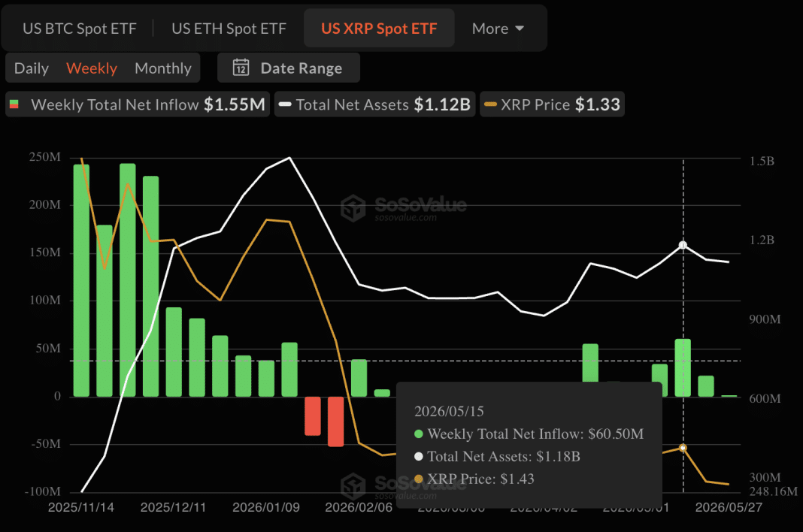Click the orange marker on XRP price line
This screenshot has width=803, height=532.
[683, 448]
